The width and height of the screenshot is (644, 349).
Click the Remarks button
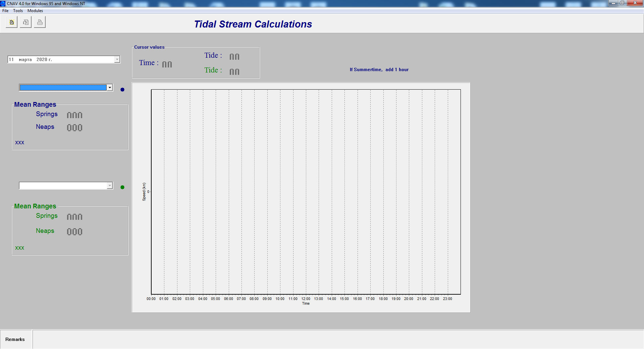[x=15, y=339]
